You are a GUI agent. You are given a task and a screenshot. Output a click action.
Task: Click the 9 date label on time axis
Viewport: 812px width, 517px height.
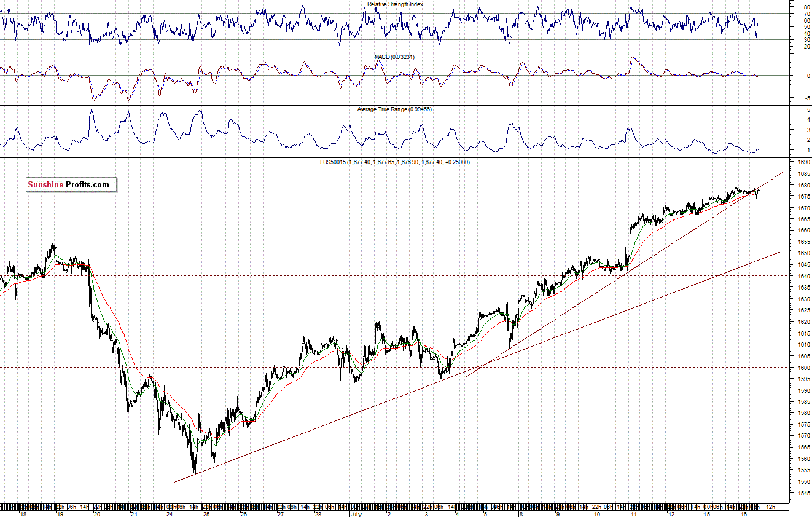click(x=558, y=513)
